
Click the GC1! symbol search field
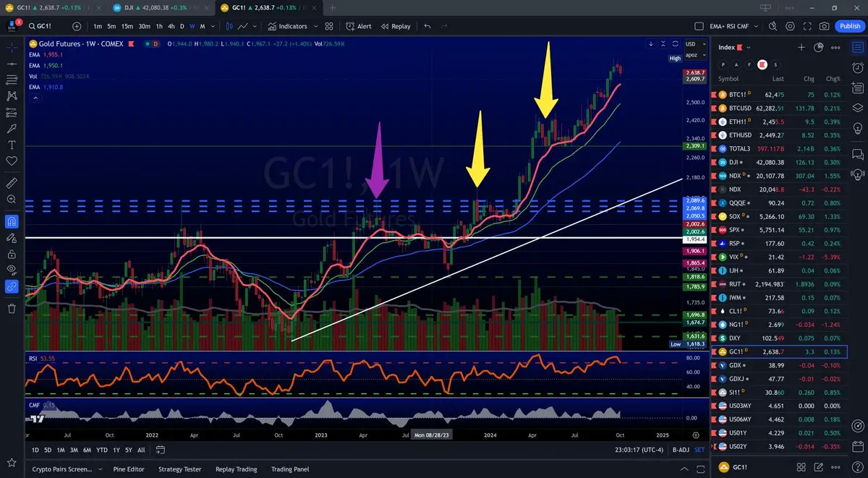(x=47, y=26)
